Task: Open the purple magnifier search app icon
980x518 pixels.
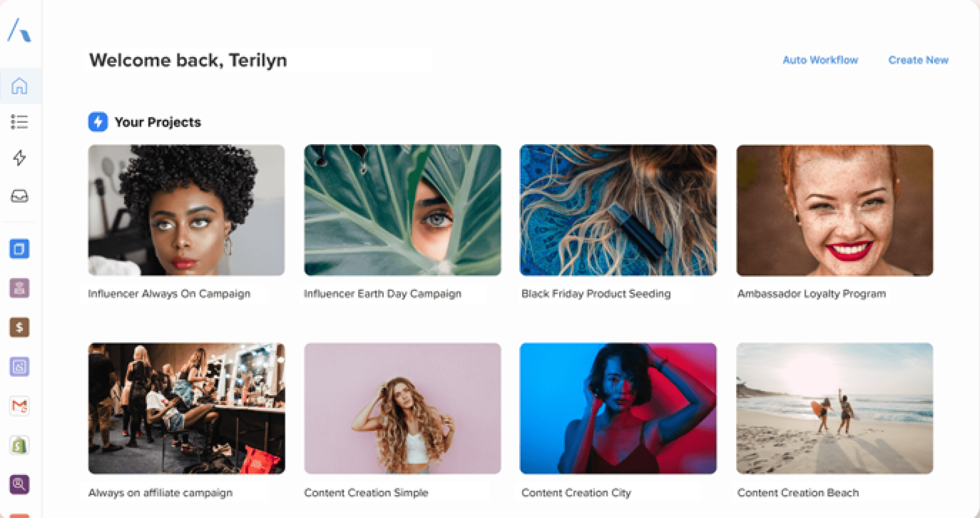Action: pos(20,484)
